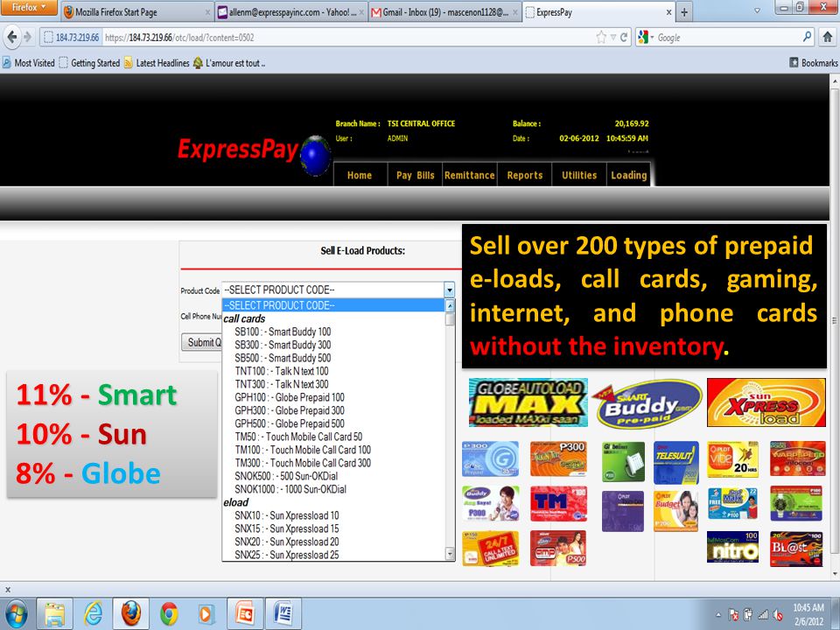Bookmark page with the star icon
Image resolution: width=840 pixels, height=630 pixels.
pyautogui.click(x=601, y=37)
